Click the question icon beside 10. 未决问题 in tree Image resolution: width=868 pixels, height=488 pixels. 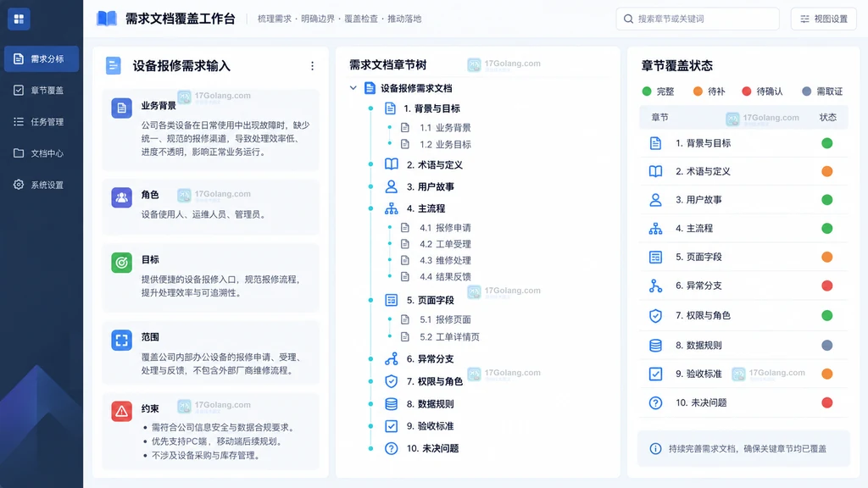(392, 448)
